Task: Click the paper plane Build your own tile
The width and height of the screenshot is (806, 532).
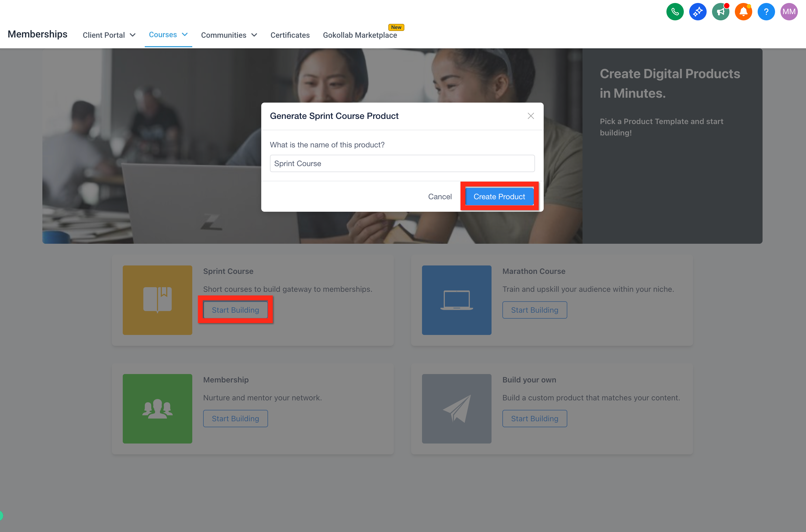Action: [x=456, y=408]
